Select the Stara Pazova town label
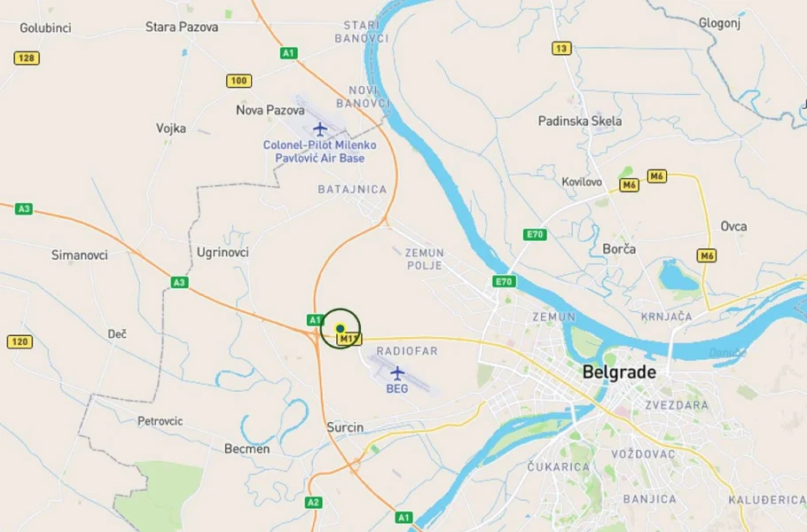 pos(182,27)
